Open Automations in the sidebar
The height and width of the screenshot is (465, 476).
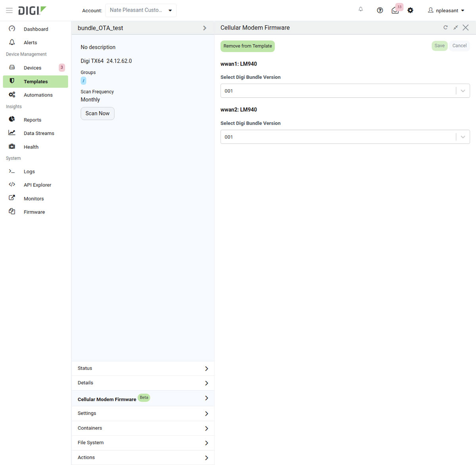[x=38, y=95]
